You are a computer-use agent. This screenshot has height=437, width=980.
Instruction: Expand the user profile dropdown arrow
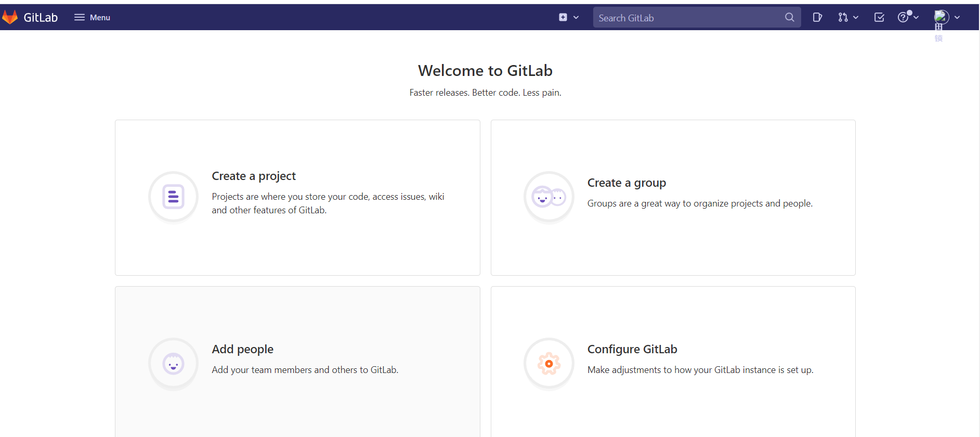click(x=957, y=17)
